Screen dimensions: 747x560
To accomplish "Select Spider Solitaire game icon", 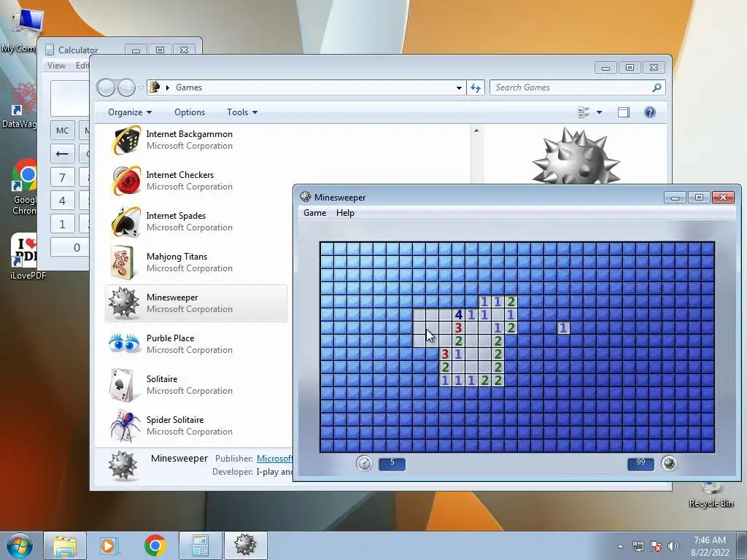I will tap(125, 426).
